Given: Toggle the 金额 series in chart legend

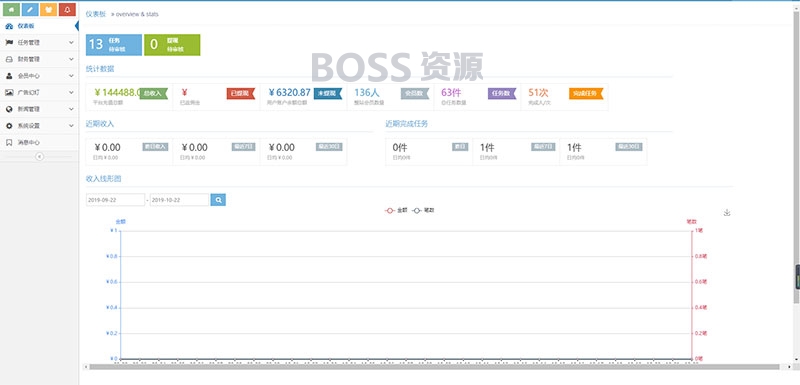Looking at the screenshot, I should pos(396,210).
